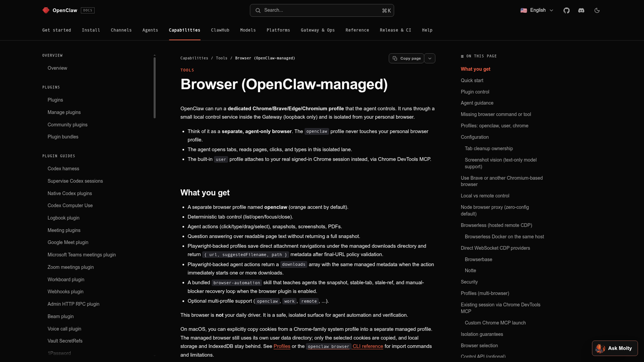
Task: Open Native Codex plugins page
Action: 70,193
